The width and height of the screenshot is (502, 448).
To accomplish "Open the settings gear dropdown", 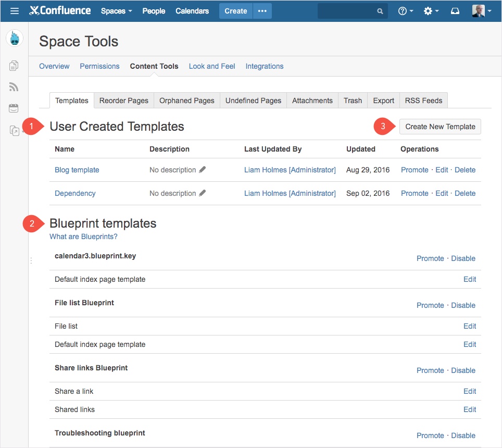I will coord(431,10).
